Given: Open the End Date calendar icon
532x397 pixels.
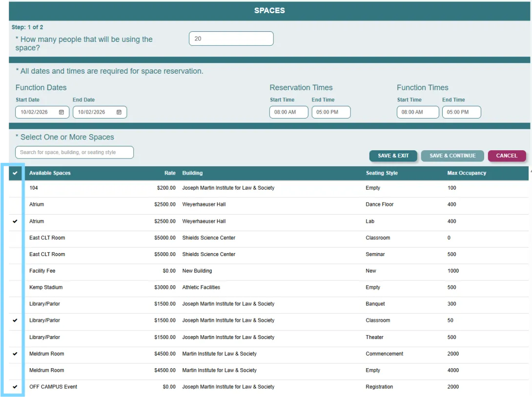Looking at the screenshot, I should coord(119,112).
